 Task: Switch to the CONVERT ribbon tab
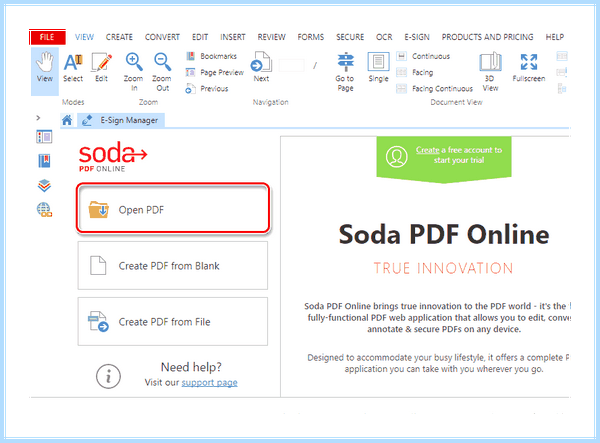point(162,37)
